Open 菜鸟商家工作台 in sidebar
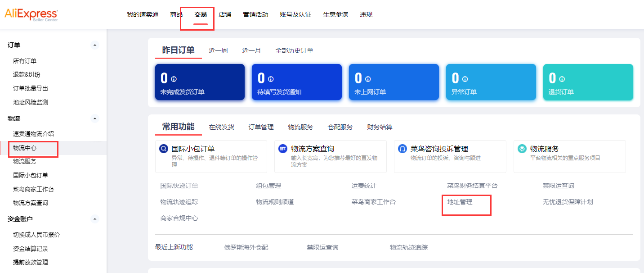 point(33,189)
